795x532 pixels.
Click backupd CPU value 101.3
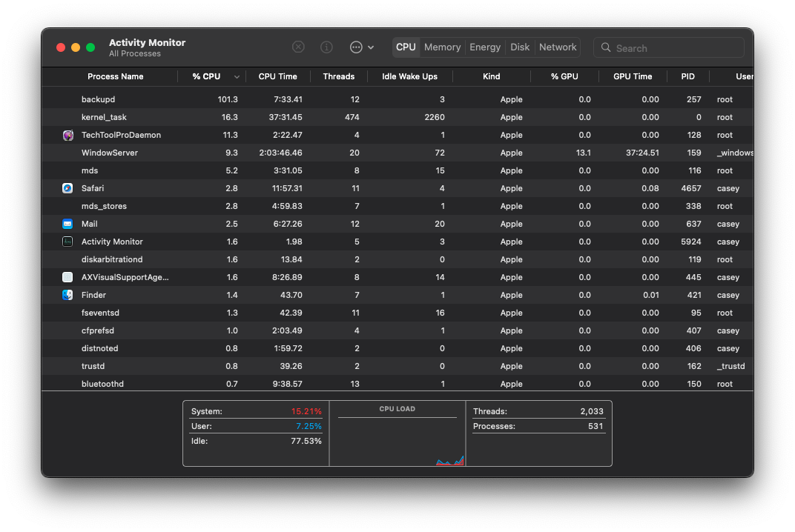pyautogui.click(x=228, y=99)
